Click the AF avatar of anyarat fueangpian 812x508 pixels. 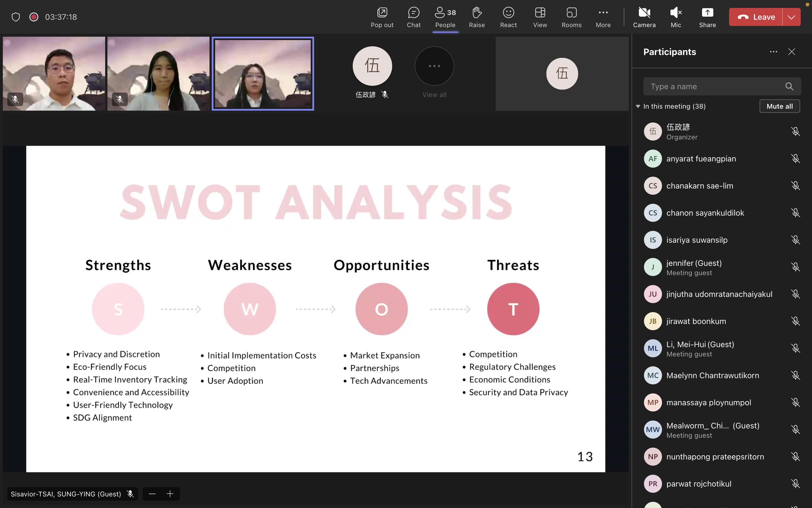[x=653, y=159]
